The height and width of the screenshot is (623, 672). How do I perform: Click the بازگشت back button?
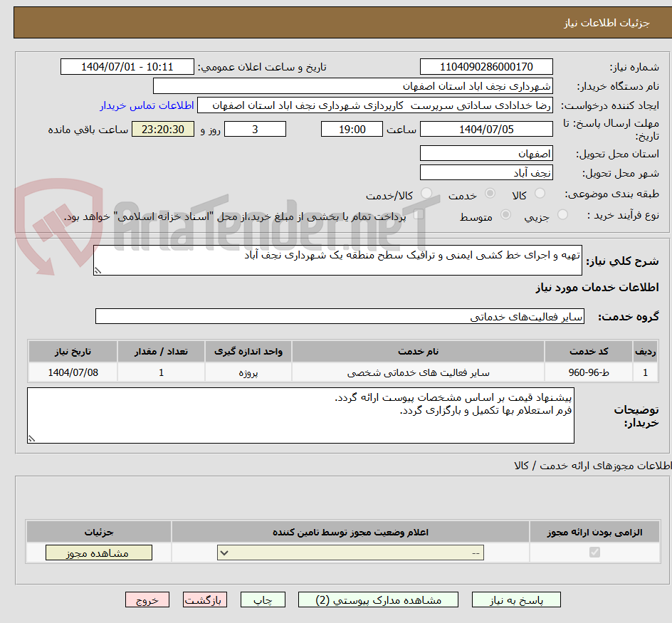point(204,599)
